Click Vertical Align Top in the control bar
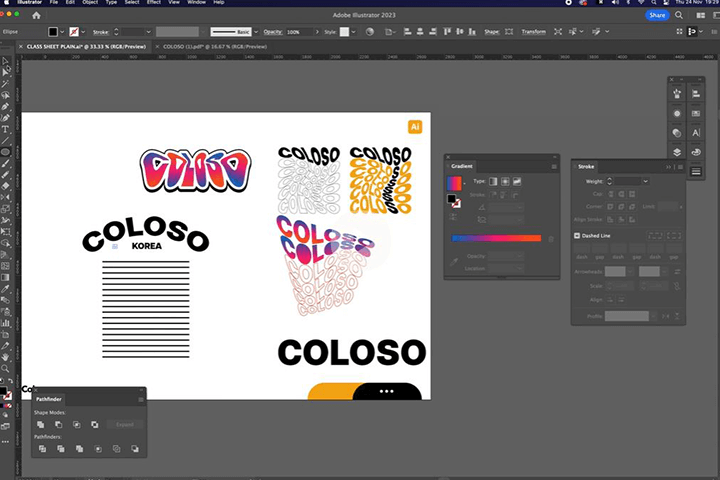The image size is (720, 480). pos(447,32)
